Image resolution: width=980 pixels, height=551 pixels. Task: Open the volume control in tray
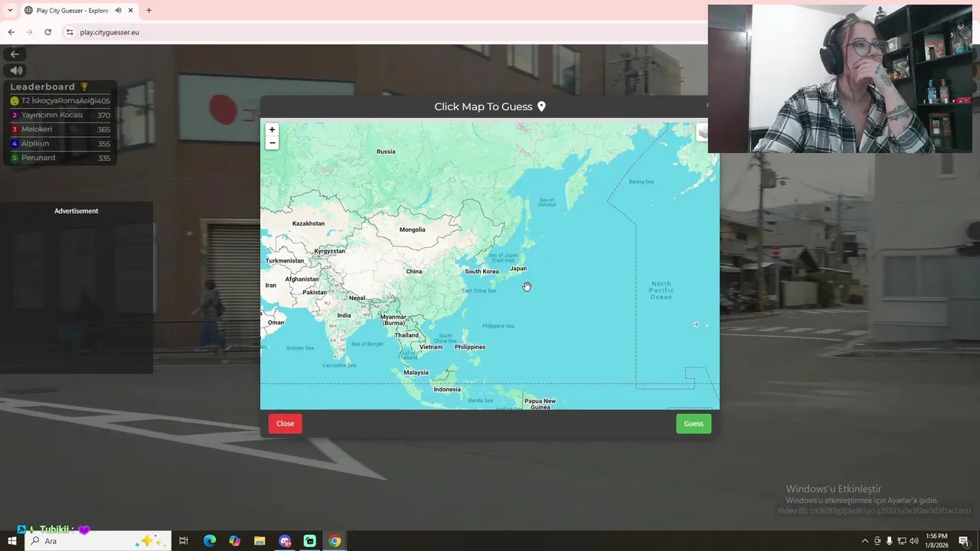pos(913,541)
